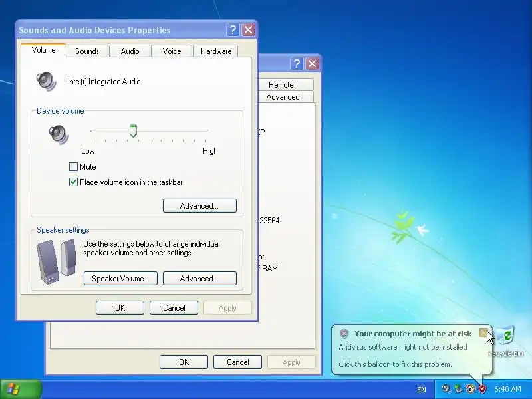Click the 'Intel(r) Integrated Audio' device name
Image resolution: width=532 pixels, height=399 pixels.
point(104,82)
